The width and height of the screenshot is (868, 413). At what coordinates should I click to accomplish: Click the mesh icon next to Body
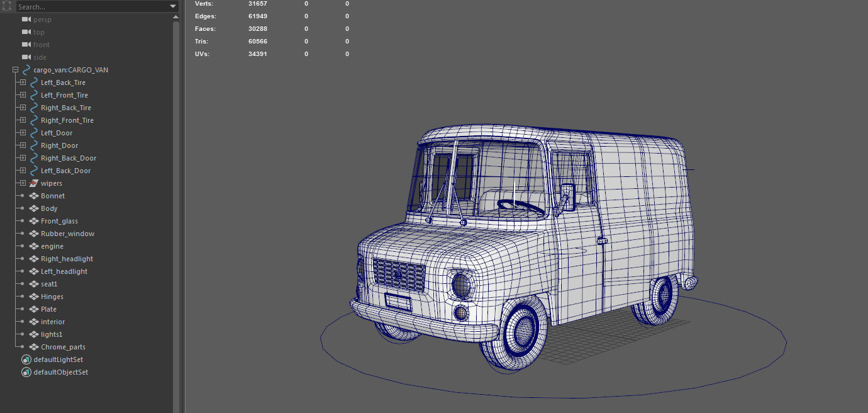point(33,208)
